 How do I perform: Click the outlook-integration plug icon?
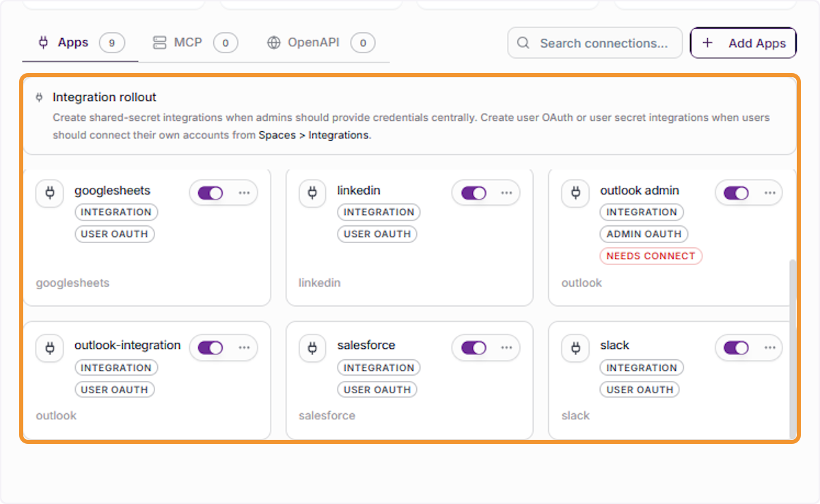(x=50, y=348)
